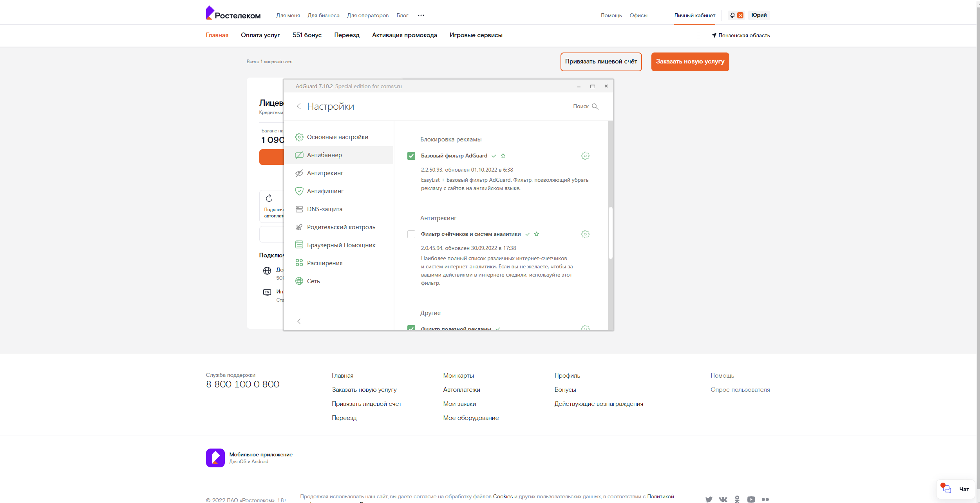Screen dimensions: 980x503
Task: Collapse the AdGuard settings sidebar
Action: 299,321
